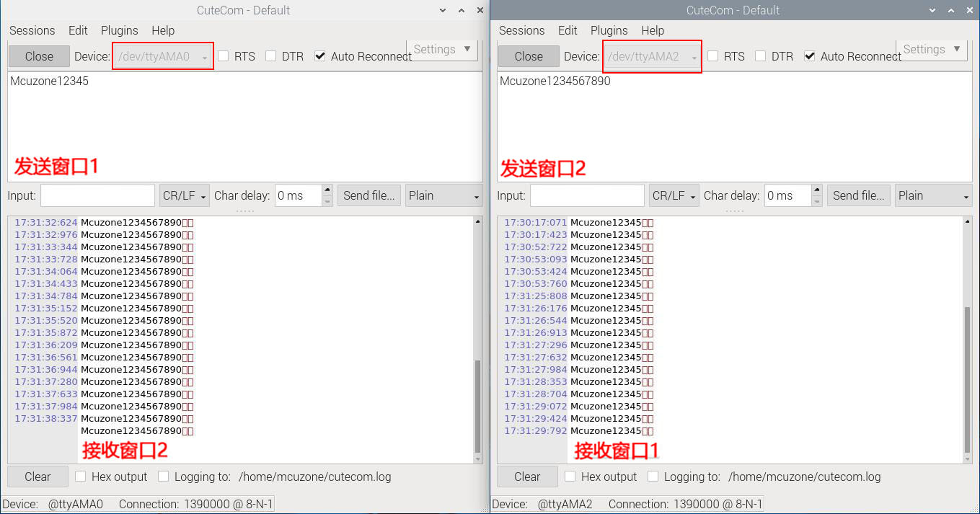This screenshot has width=980, height=514.
Task: Click Close button for ttyAMA2 device
Action: coord(529,56)
